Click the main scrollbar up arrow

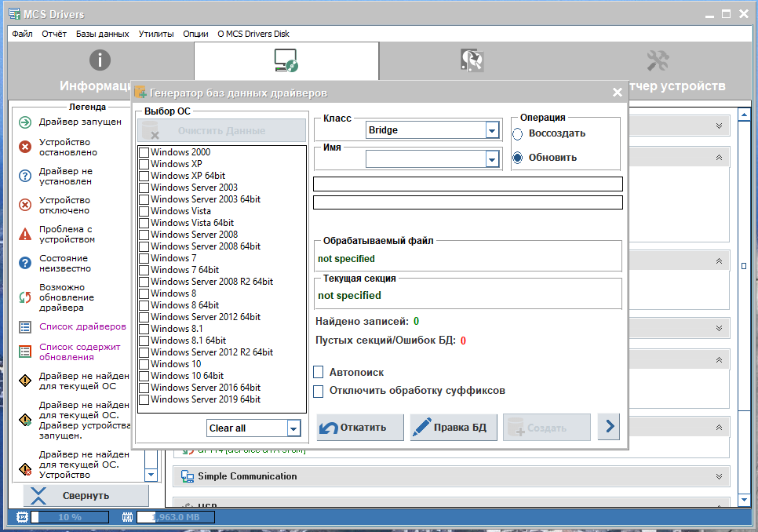tap(745, 115)
